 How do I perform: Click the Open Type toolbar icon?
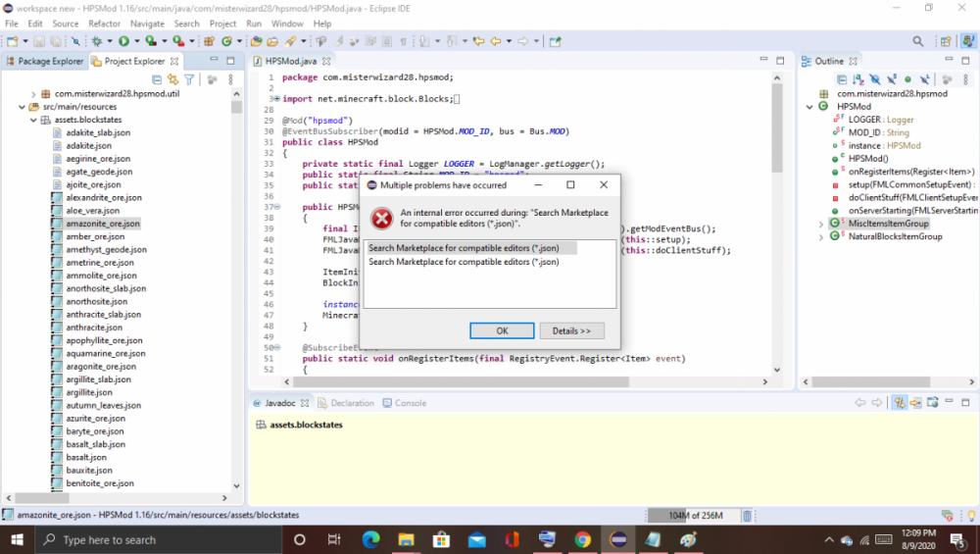[x=256, y=41]
